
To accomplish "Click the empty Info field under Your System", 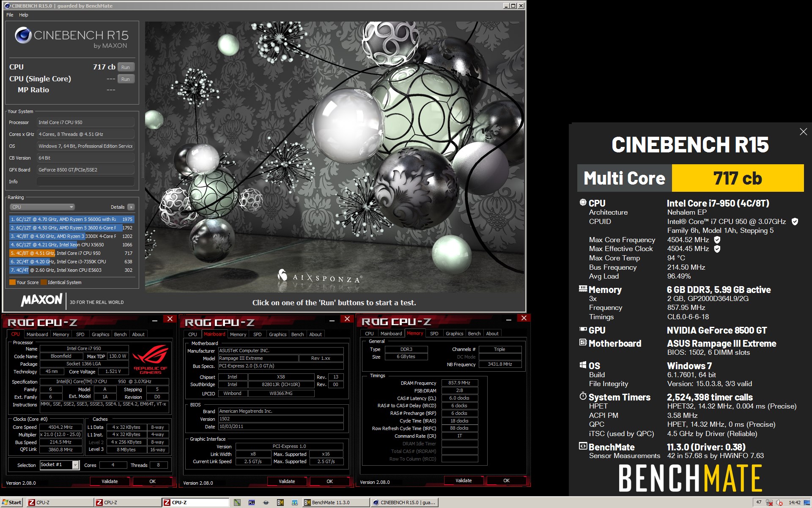I will click(85, 182).
